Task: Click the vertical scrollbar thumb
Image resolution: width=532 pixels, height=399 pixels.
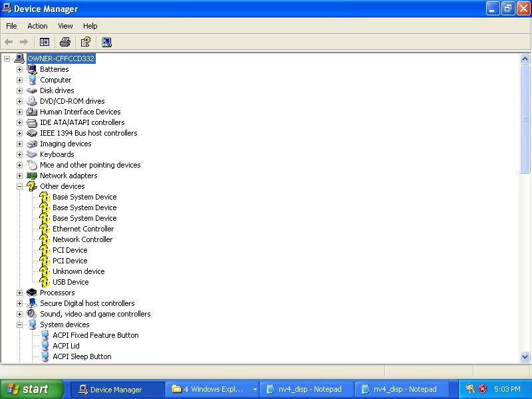Action: pyautogui.click(x=525, y=119)
